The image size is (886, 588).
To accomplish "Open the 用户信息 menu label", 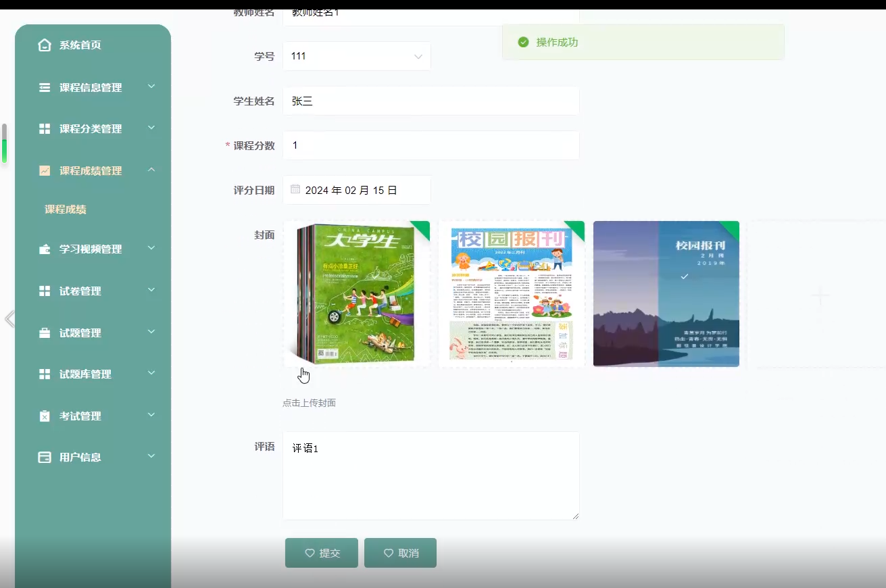I will tap(80, 458).
